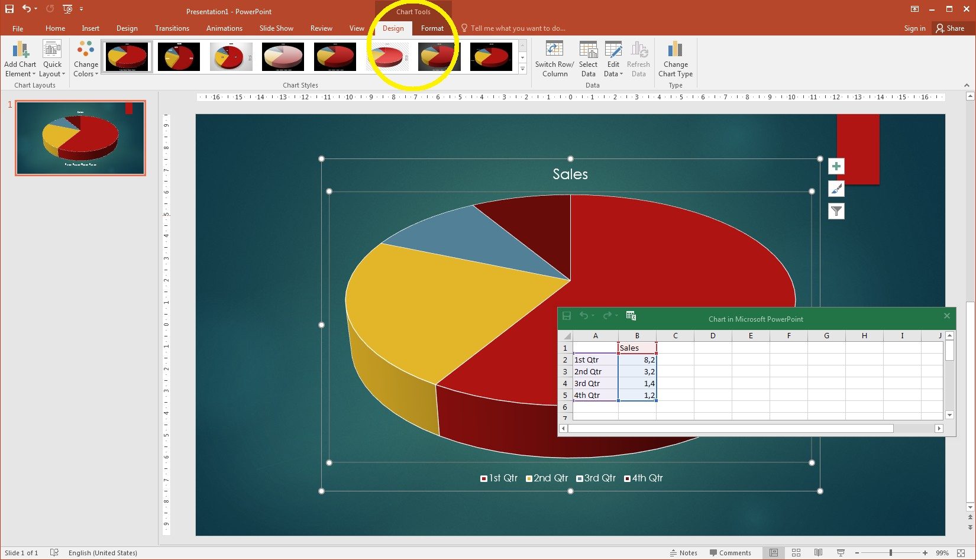Click the 3rd Qtr legend entry
The height and width of the screenshot is (560, 976).
[596, 478]
